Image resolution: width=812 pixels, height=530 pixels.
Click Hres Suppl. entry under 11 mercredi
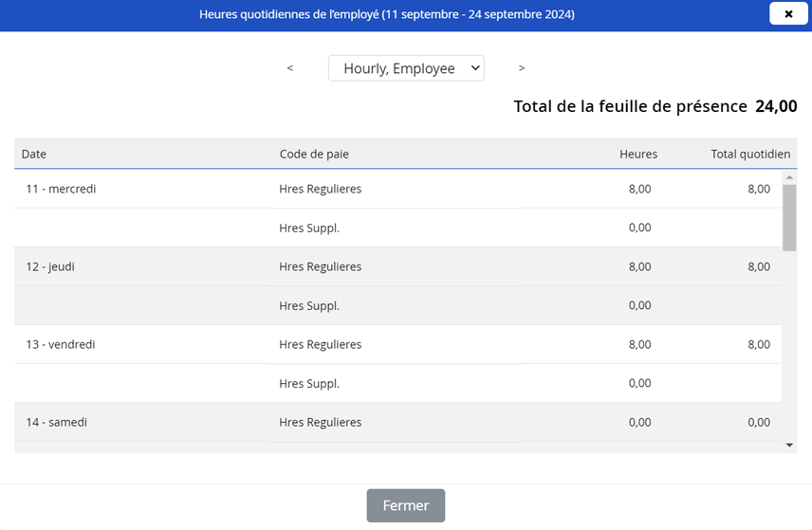tap(309, 228)
